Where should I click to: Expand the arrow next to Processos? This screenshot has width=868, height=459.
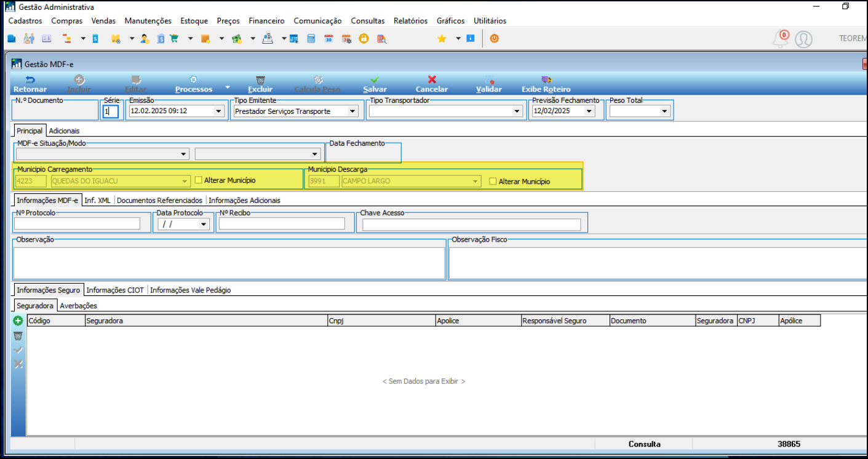point(227,86)
